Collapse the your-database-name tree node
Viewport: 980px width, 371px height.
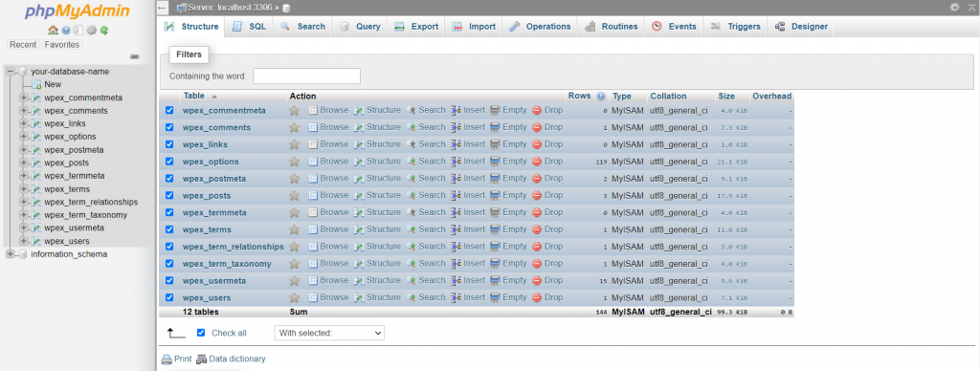coord(10,72)
